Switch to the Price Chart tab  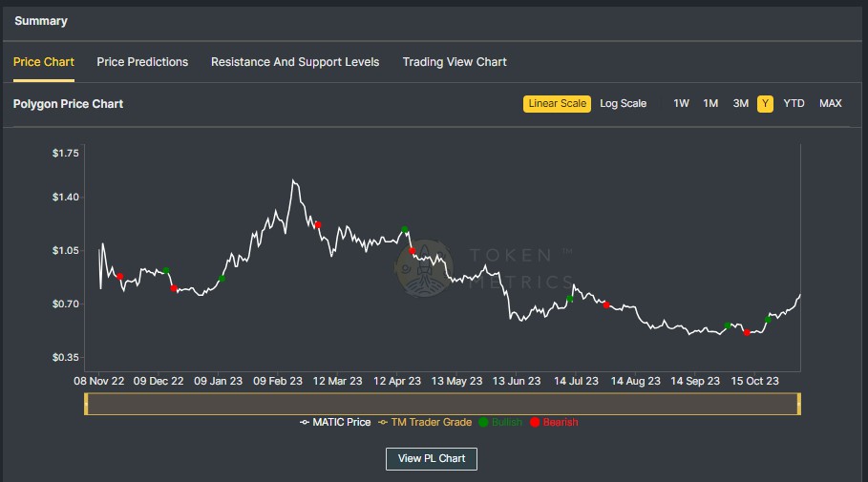point(44,62)
